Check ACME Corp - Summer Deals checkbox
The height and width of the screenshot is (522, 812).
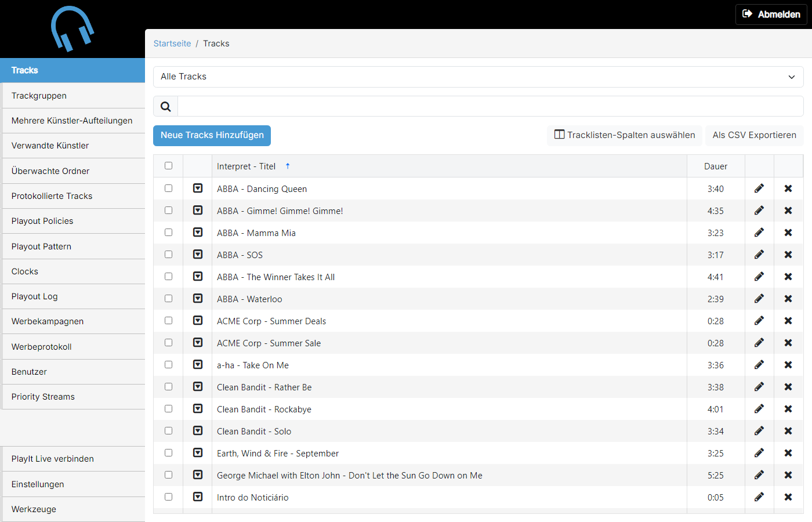pos(168,320)
